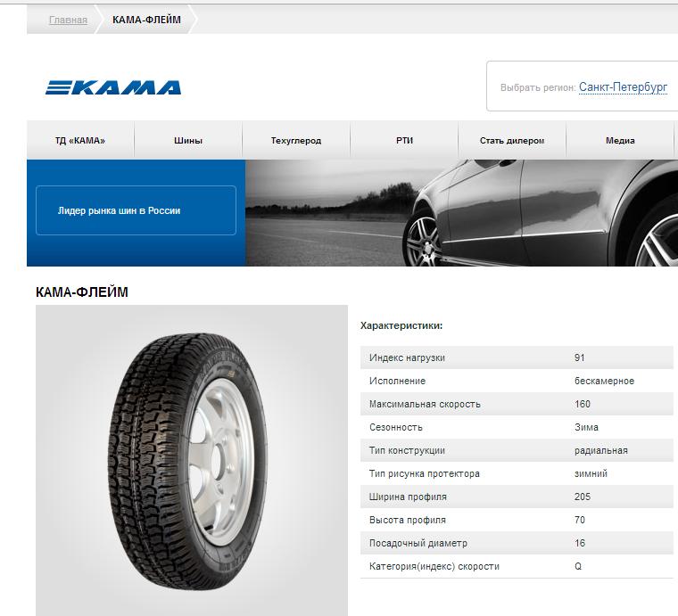Click the KAMA logo
The height and width of the screenshot is (616, 678).
tap(113, 87)
